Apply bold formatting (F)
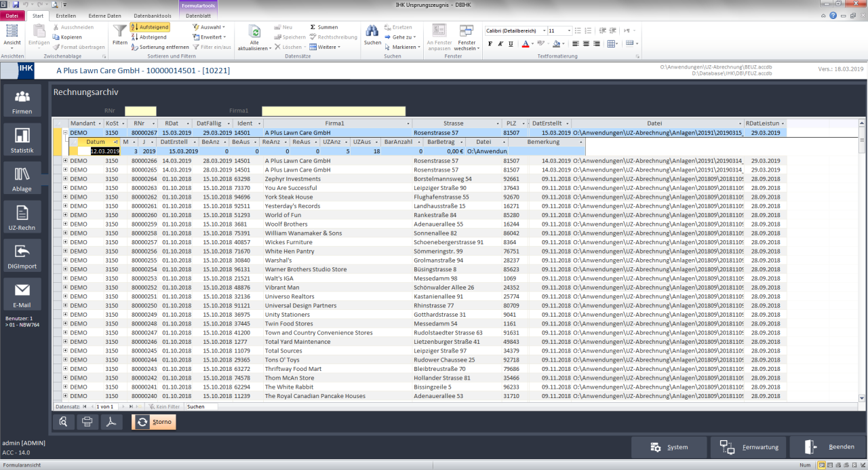Screen dimensions: 868x470 (x=490, y=44)
